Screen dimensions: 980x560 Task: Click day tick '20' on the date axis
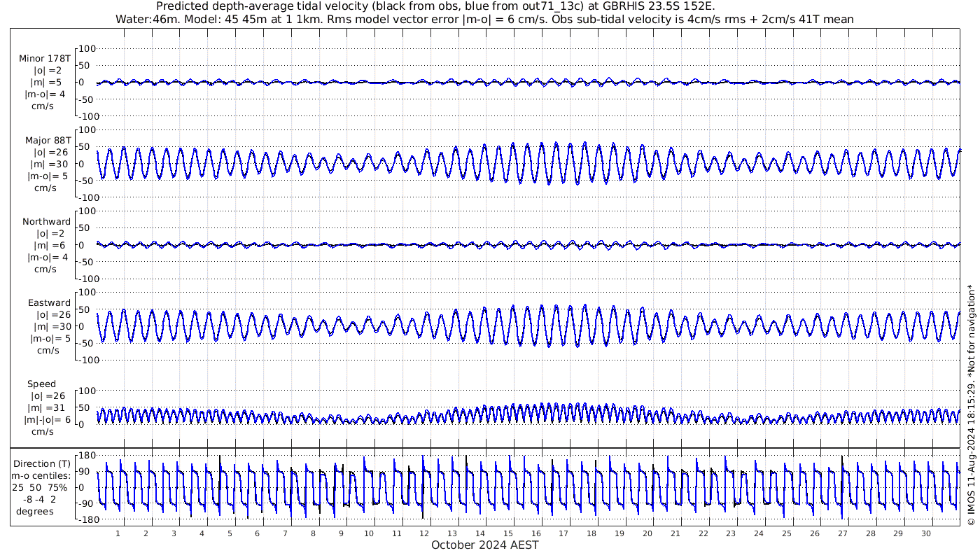(x=647, y=533)
